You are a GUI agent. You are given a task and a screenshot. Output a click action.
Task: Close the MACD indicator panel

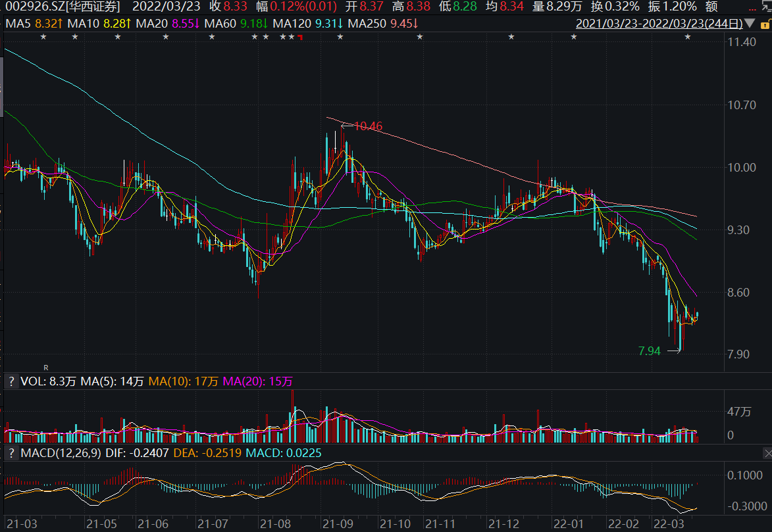(767, 453)
